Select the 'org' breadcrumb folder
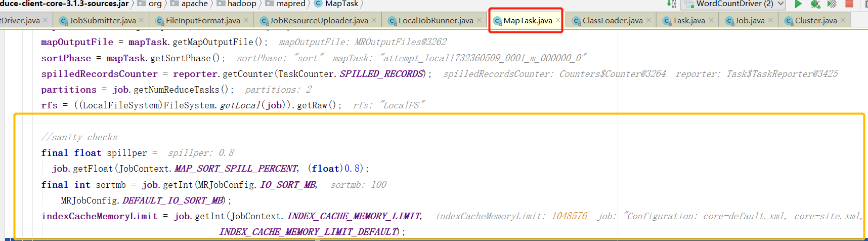 [150, 4]
